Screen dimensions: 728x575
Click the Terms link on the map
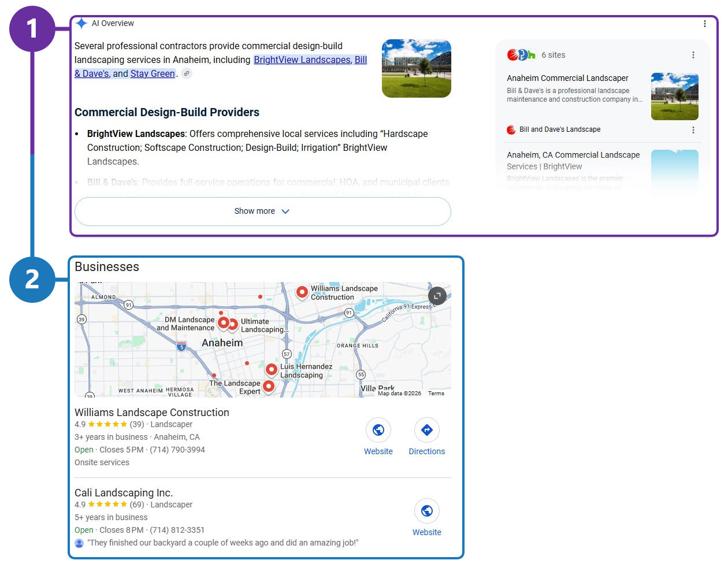[436, 394]
